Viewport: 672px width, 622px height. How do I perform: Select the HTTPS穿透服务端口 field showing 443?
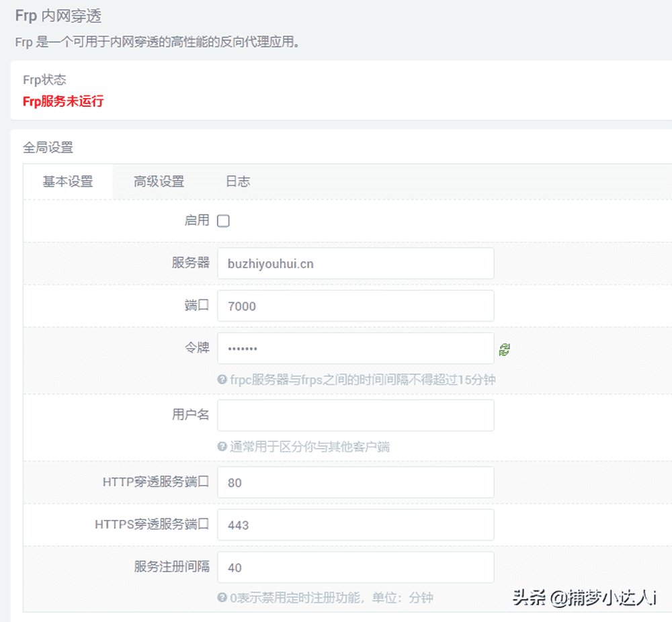(x=355, y=525)
